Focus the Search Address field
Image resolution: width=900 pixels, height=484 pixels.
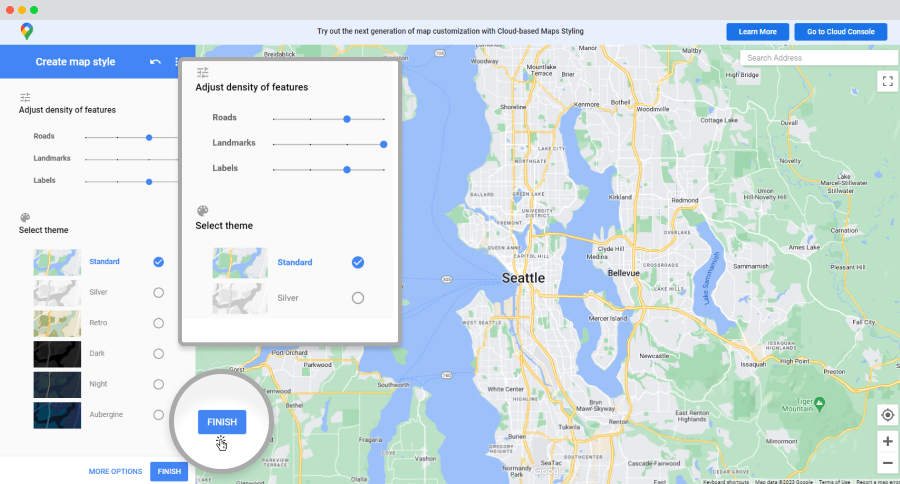(819, 58)
